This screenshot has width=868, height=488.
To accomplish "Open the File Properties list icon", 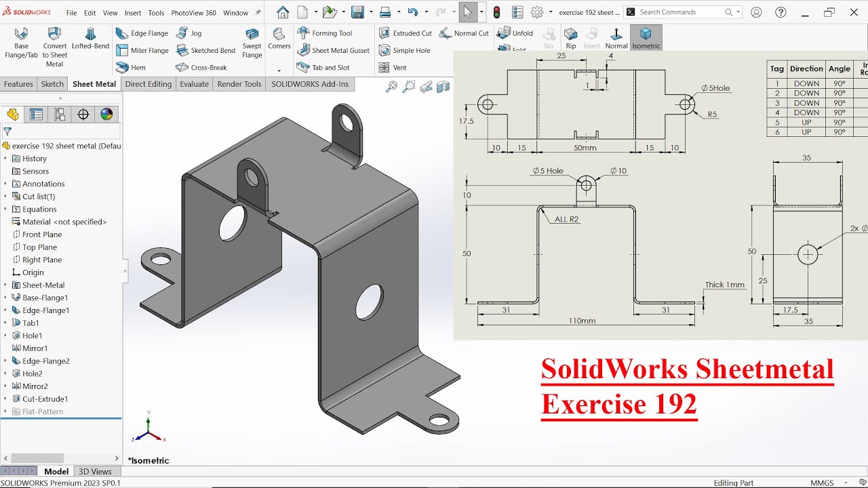I will pyautogui.click(x=517, y=12).
